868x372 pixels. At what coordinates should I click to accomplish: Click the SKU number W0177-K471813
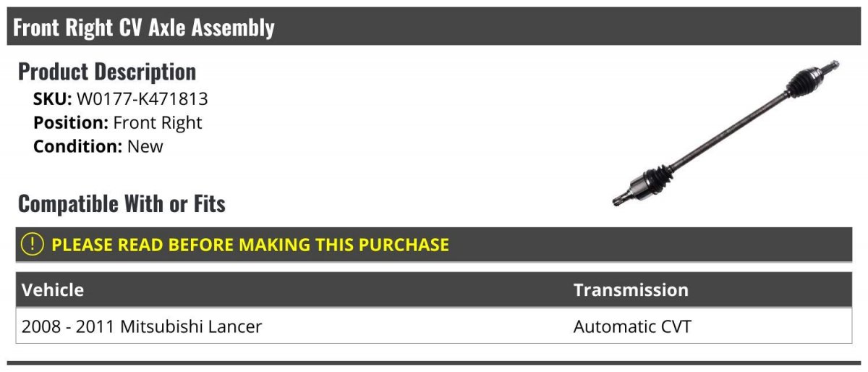pyautogui.click(x=142, y=99)
